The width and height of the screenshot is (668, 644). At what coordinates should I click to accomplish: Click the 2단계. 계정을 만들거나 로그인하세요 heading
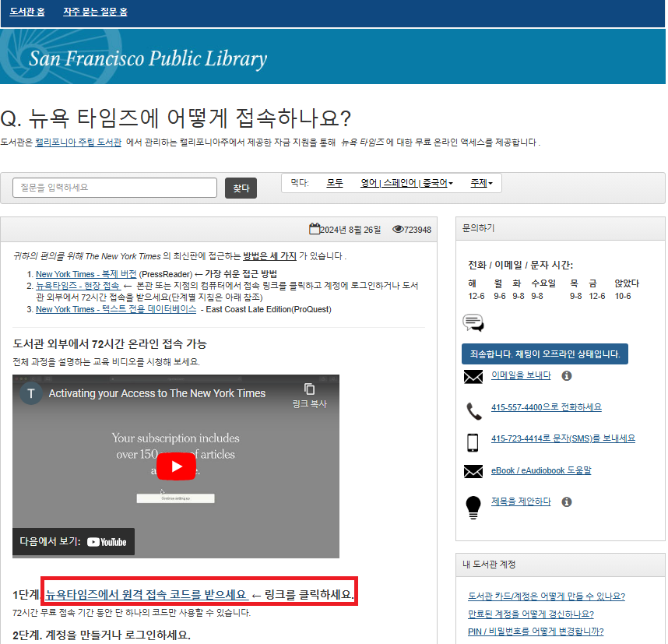(x=101, y=635)
